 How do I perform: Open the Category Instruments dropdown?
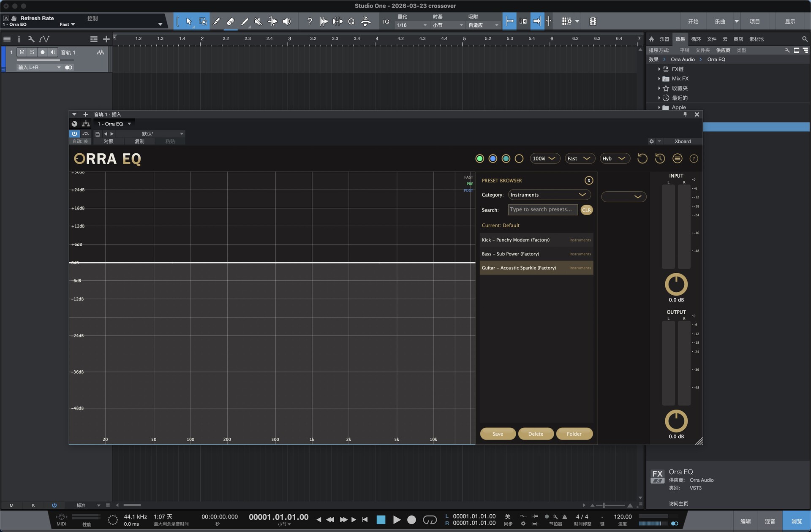[549, 195]
